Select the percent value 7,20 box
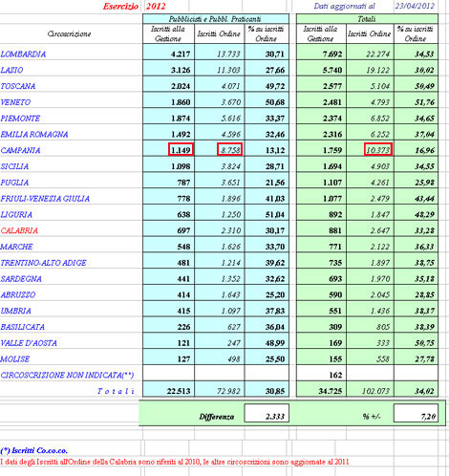 pyautogui.click(x=416, y=413)
